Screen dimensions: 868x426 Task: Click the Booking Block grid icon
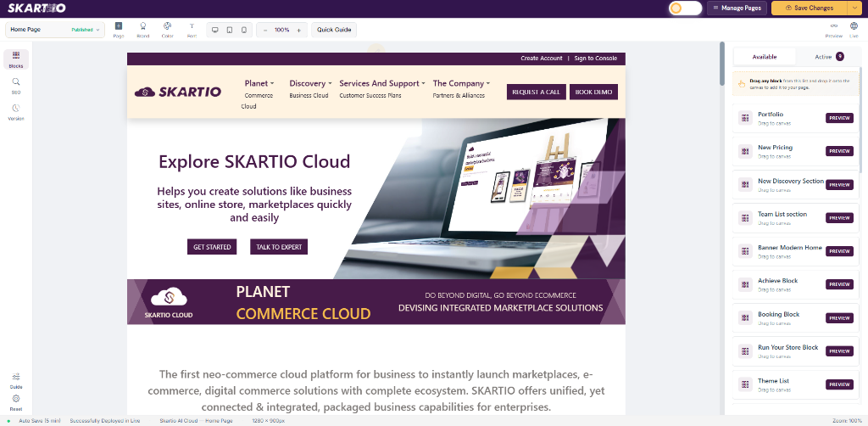pos(745,318)
